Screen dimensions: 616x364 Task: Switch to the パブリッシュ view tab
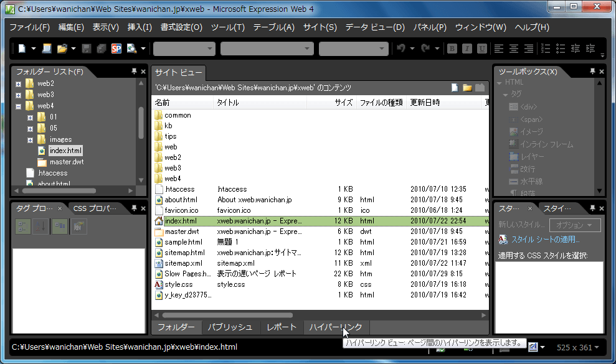click(x=230, y=327)
